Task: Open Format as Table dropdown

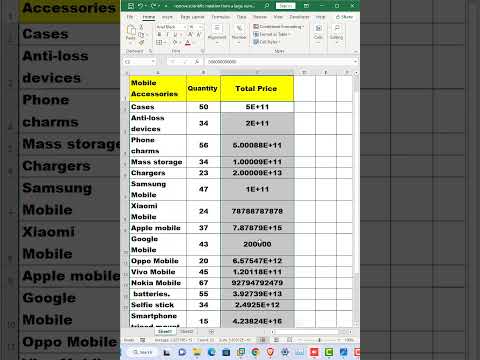Action: (x=272, y=34)
